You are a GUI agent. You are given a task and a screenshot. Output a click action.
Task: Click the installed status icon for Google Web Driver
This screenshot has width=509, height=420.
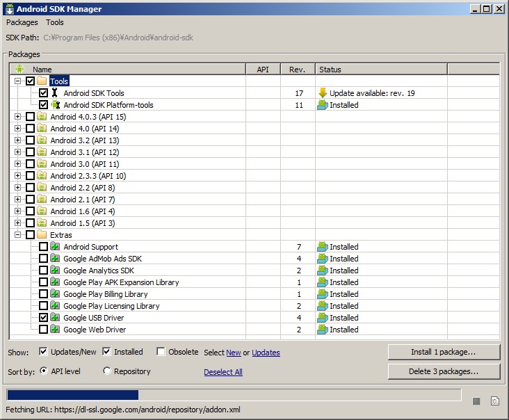point(323,330)
